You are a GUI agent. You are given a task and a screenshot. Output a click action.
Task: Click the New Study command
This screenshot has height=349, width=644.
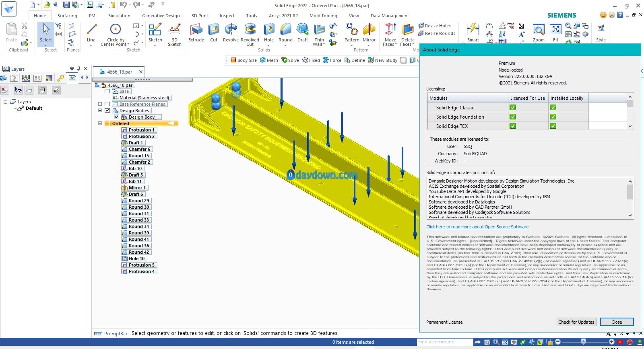click(x=382, y=60)
